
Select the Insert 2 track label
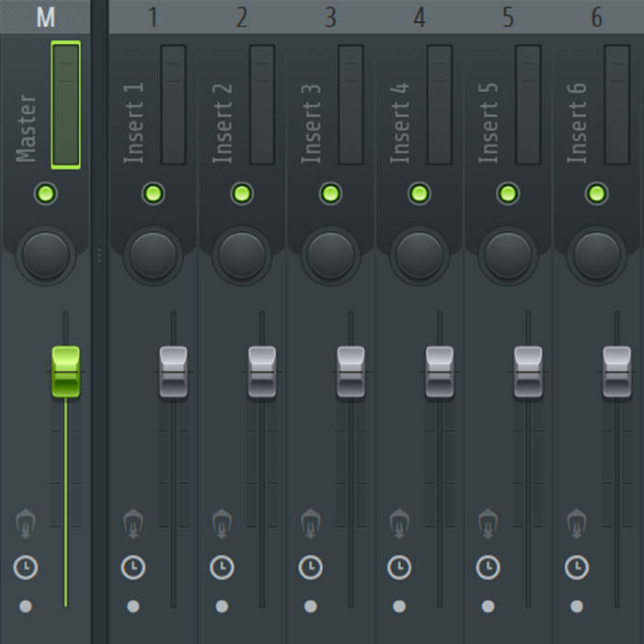223,123
